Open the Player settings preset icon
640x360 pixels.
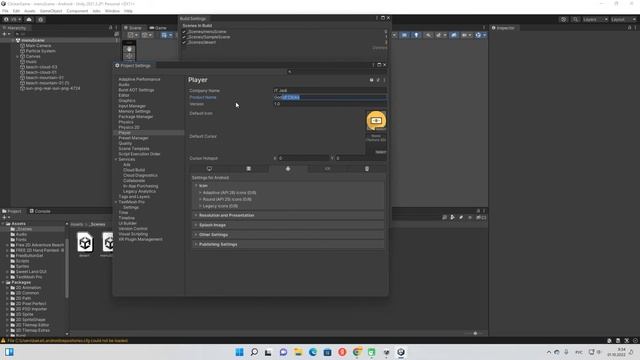[x=378, y=80]
